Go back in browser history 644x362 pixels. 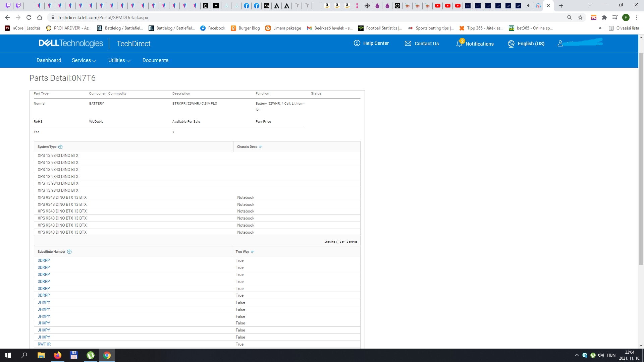pyautogui.click(x=7, y=17)
